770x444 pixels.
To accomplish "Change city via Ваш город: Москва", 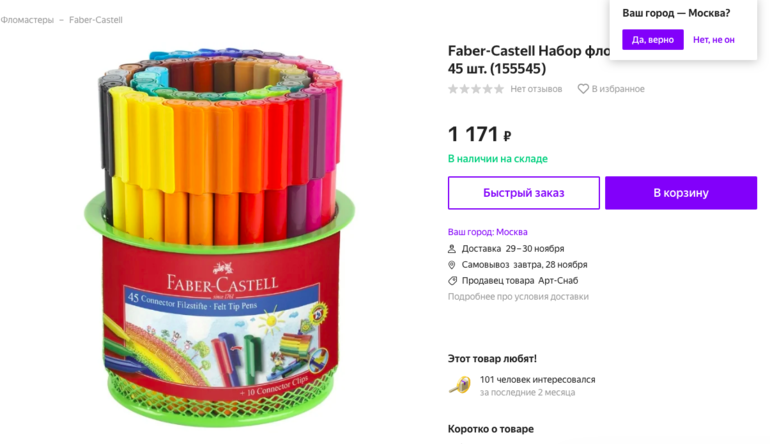I will pos(488,232).
